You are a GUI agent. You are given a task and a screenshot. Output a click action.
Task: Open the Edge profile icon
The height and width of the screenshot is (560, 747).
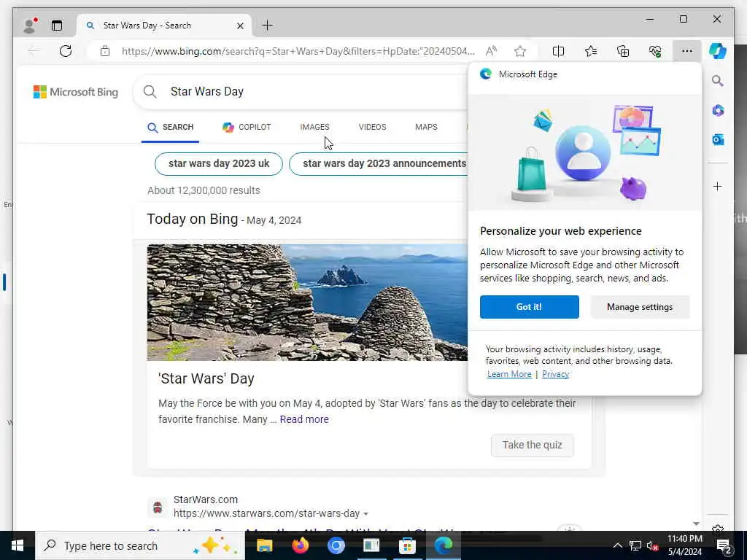tap(29, 26)
